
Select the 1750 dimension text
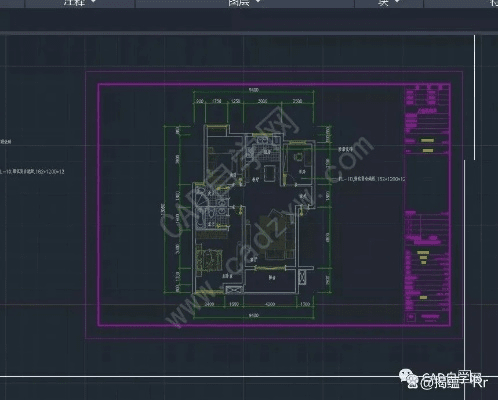pyautogui.click(x=217, y=101)
